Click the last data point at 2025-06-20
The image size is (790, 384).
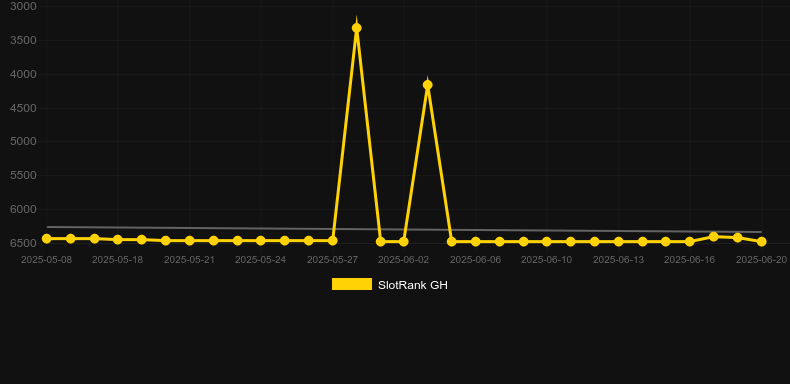761,241
